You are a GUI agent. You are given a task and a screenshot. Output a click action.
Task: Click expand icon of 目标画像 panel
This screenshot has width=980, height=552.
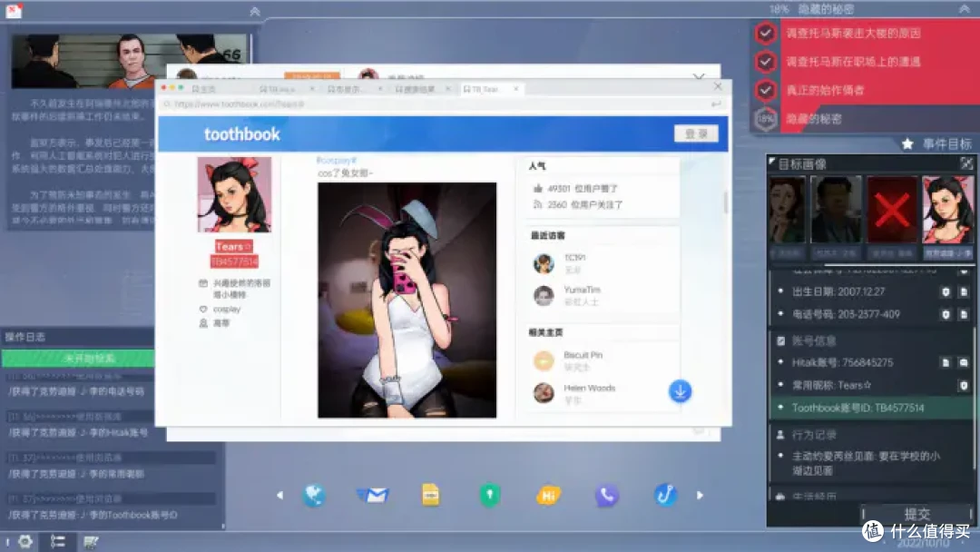(x=966, y=163)
